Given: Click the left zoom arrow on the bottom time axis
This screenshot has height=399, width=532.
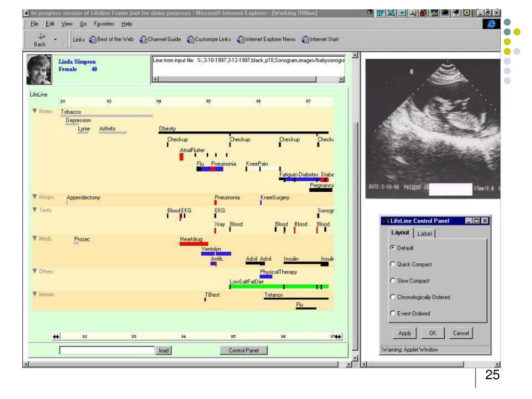Looking at the screenshot, I should point(56,337).
